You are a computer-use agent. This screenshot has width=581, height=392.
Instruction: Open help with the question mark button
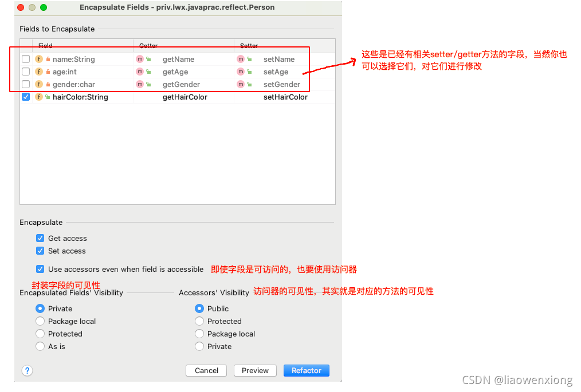pyautogui.click(x=27, y=370)
